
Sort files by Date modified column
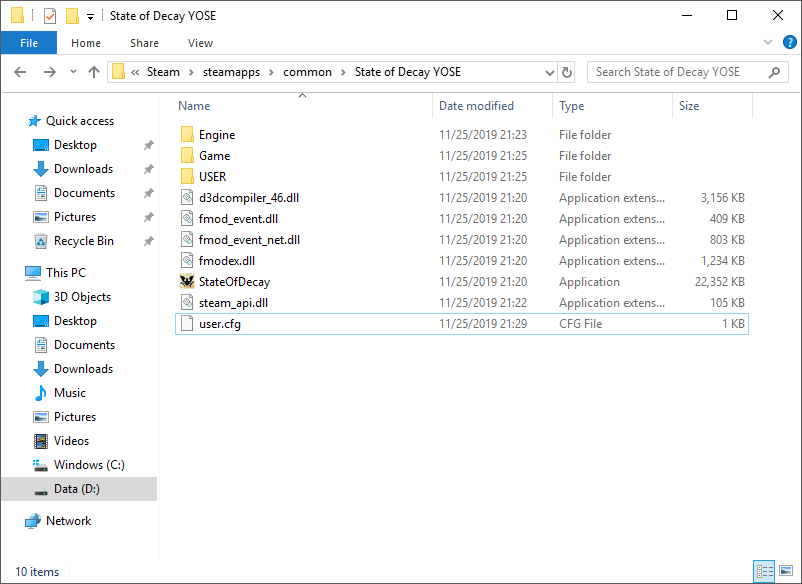point(476,106)
